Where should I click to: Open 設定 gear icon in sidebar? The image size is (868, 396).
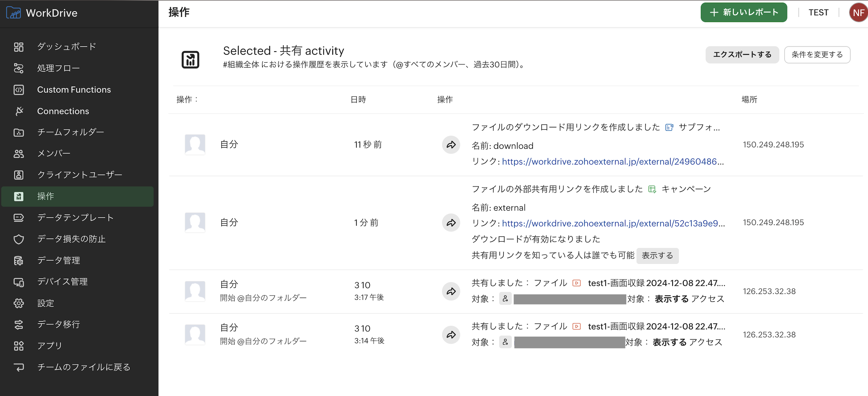(x=19, y=303)
